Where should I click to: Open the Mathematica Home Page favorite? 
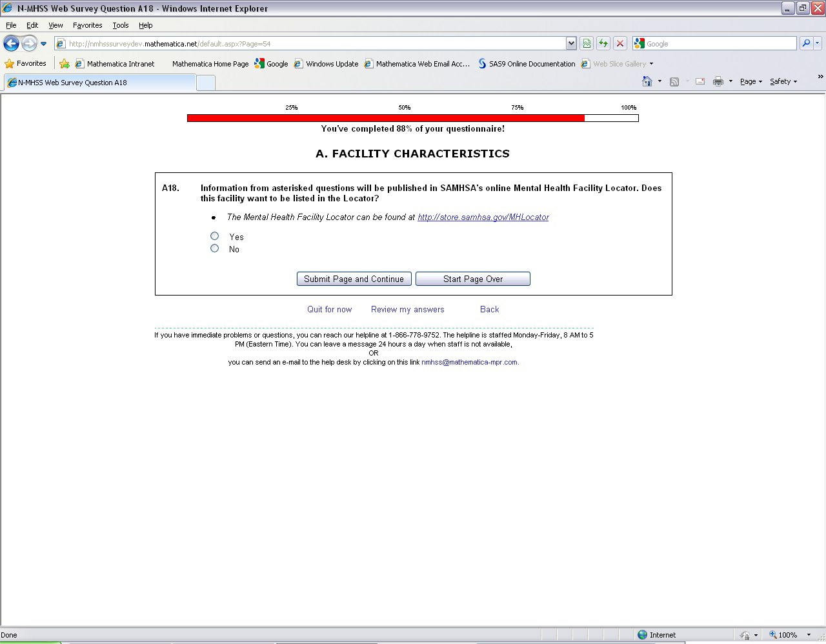(210, 63)
